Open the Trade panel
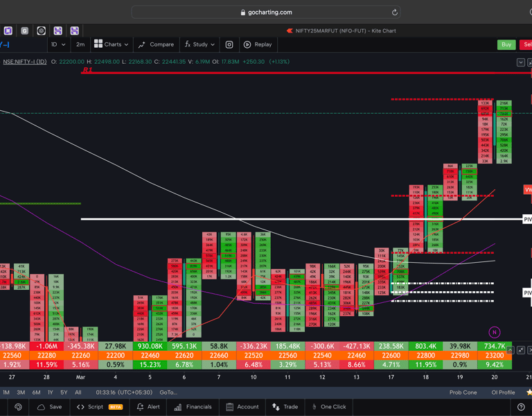 tap(285, 407)
